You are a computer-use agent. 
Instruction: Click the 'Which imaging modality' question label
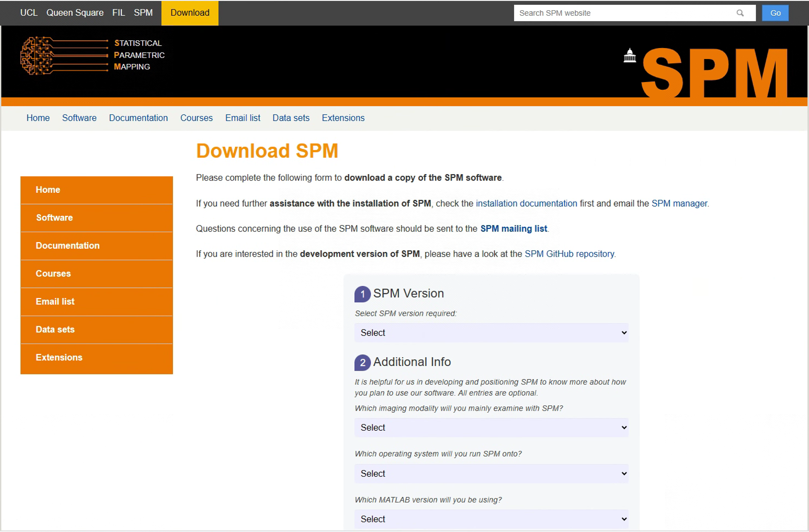pyautogui.click(x=459, y=408)
